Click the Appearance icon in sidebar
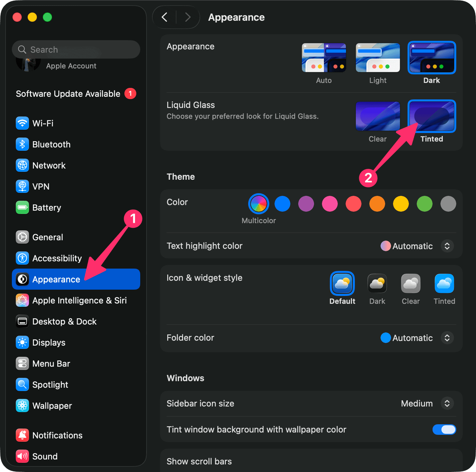The height and width of the screenshot is (472, 476). point(22,279)
